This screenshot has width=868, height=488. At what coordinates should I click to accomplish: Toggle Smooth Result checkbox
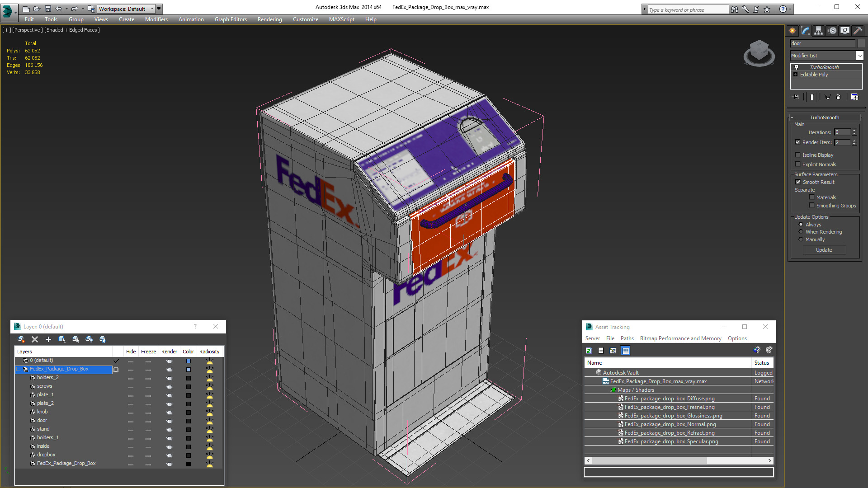(x=798, y=182)
